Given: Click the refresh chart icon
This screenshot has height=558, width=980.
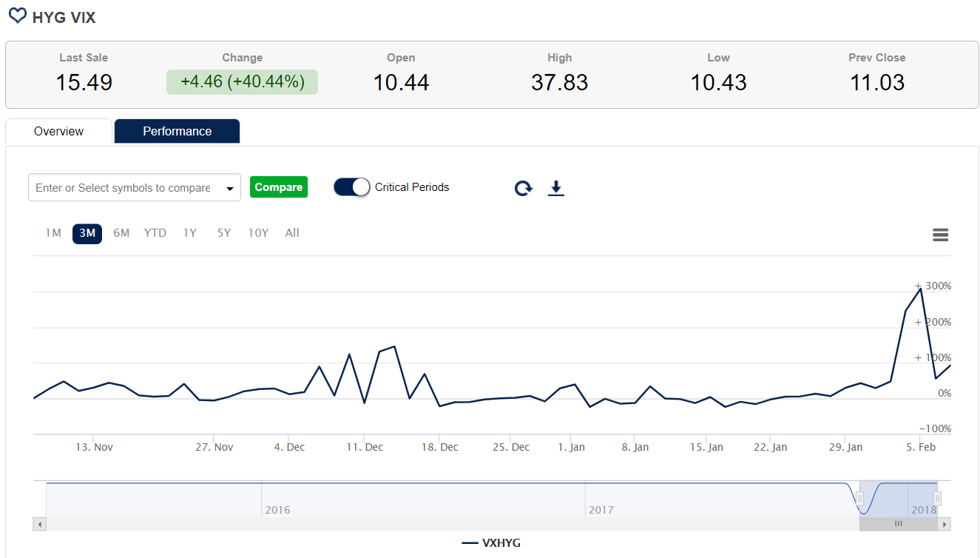Looking at the screenshot, I should point(523,188).
